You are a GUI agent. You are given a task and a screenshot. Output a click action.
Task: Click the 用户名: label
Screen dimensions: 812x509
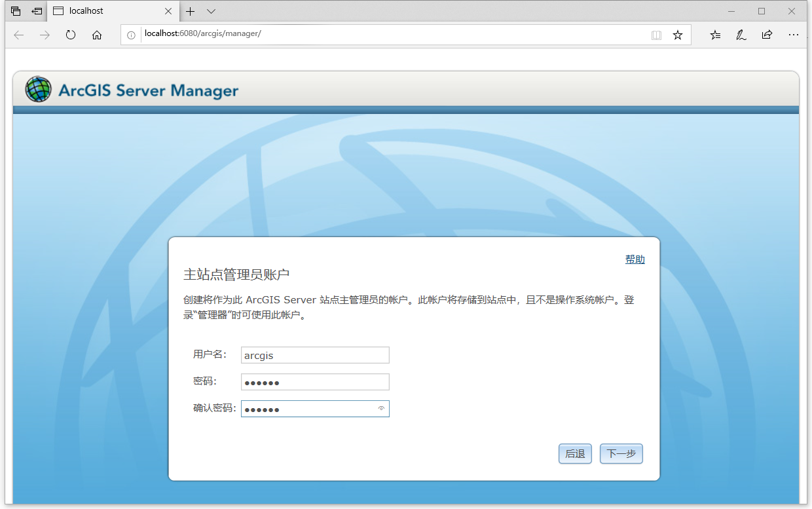pyautogui.click(x=210, y=354)
